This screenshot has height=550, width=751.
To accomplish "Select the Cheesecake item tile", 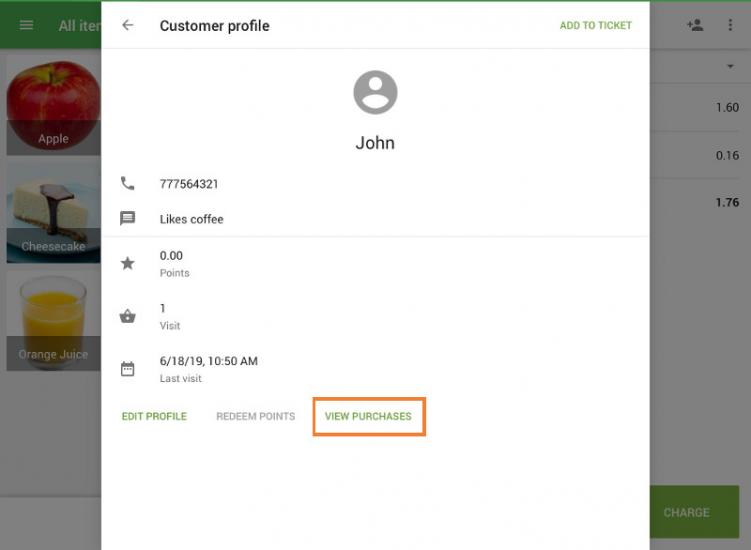I will click(x=54, y=213).
